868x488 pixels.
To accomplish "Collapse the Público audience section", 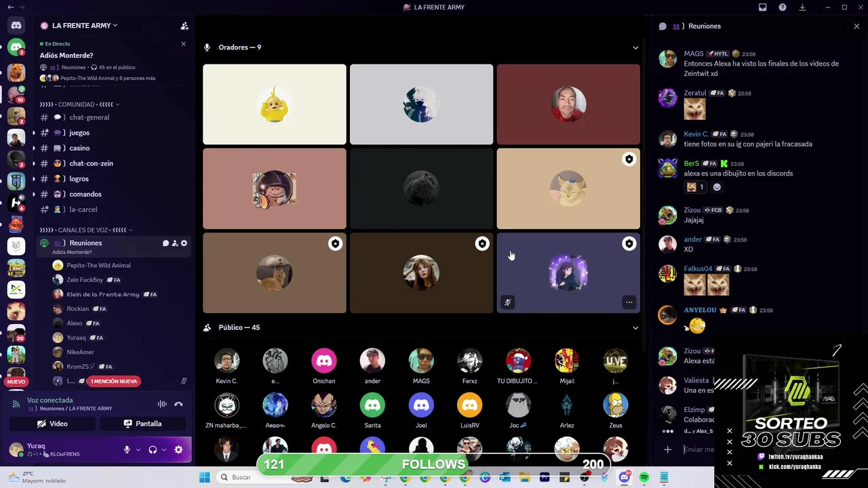I will tap(635, 327).
